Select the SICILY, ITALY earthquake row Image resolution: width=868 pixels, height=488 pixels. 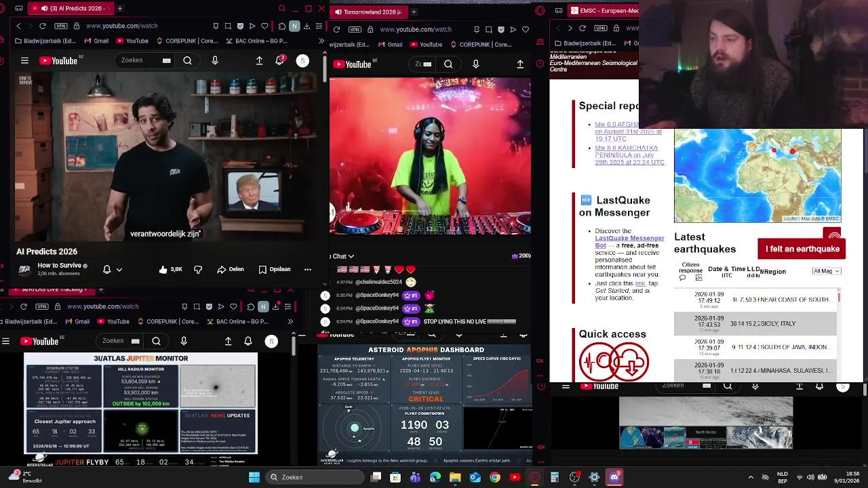pos(757,324)
